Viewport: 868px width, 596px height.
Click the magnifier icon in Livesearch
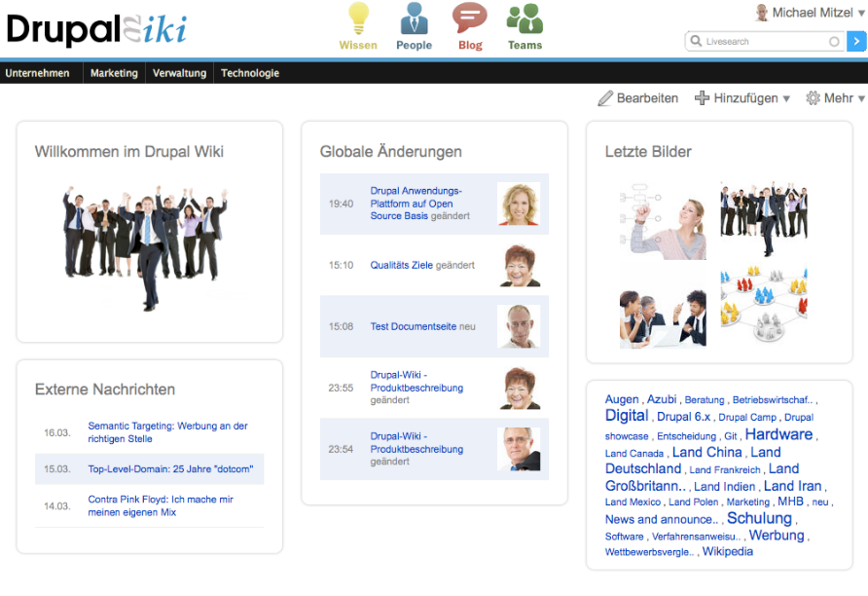697,41
